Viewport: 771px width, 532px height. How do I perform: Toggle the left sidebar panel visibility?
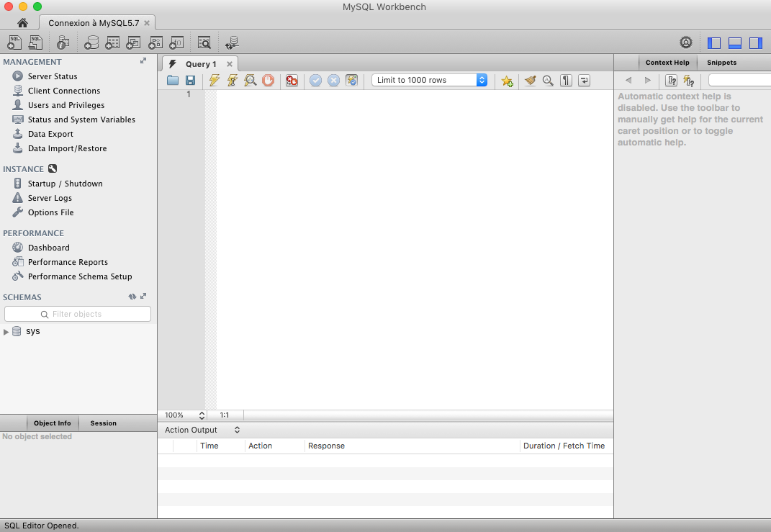714,43
